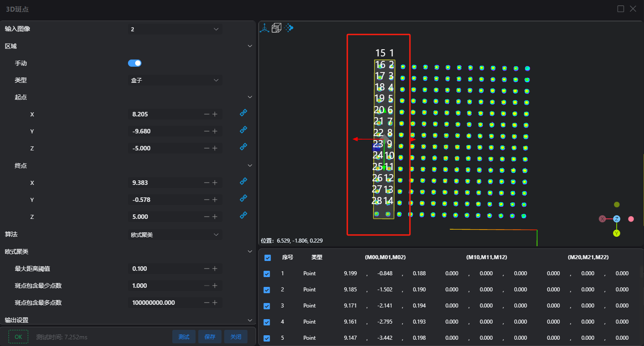Click link icon for end point X

tap(243, 181)
